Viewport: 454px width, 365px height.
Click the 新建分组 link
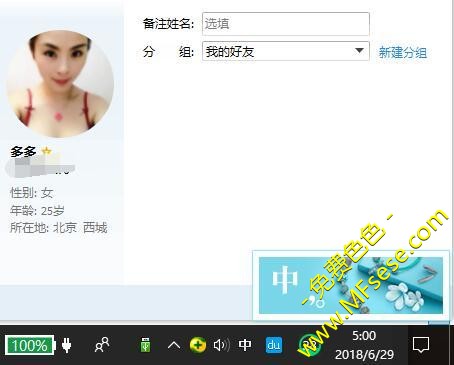click(x=403, y=52)
